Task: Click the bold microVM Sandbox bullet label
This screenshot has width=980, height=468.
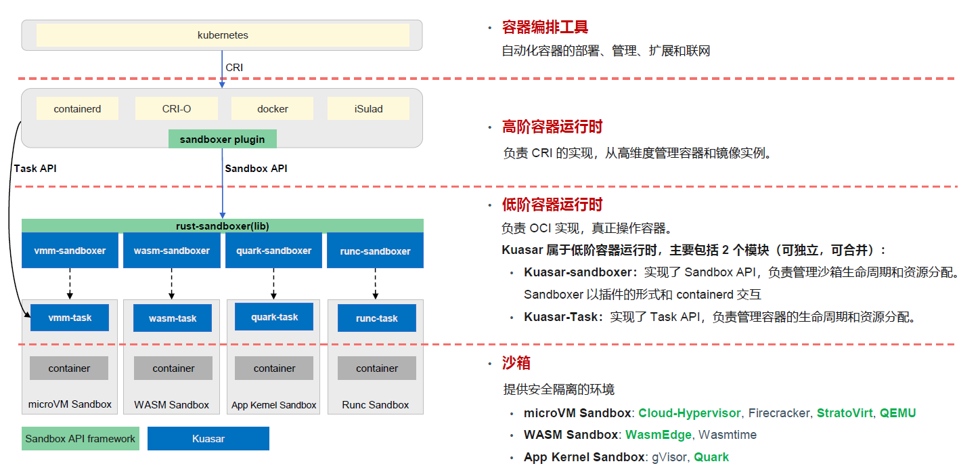Action: pos(577,413)
